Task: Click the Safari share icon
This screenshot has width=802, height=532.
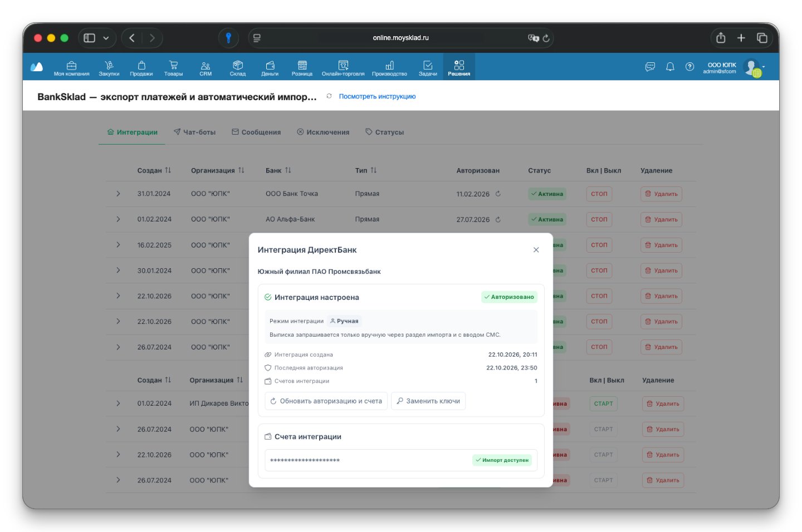Action: click(x=721, y=38)
